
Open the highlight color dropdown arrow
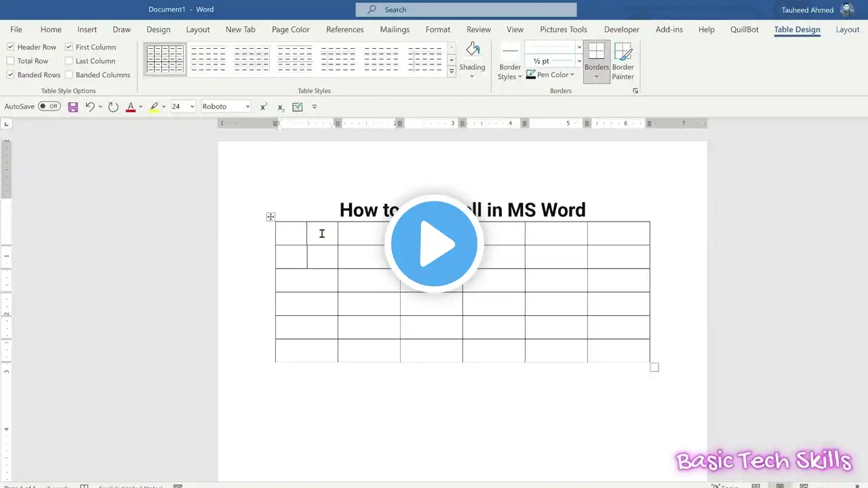click(x=163, y=107)
